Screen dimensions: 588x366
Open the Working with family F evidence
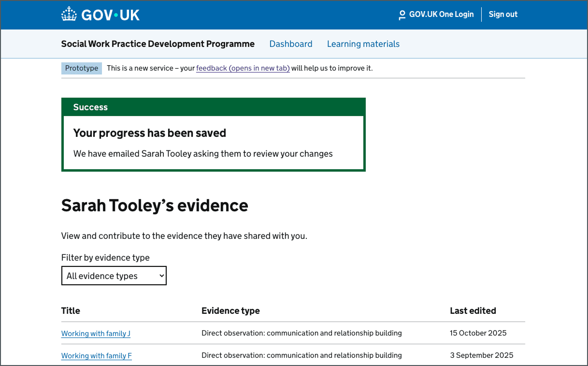pos(96,355)
